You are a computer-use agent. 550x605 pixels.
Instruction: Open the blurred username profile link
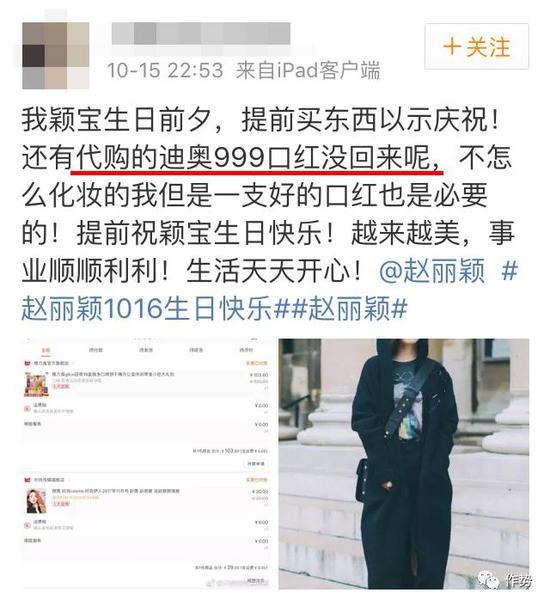(x=201, y=33)
